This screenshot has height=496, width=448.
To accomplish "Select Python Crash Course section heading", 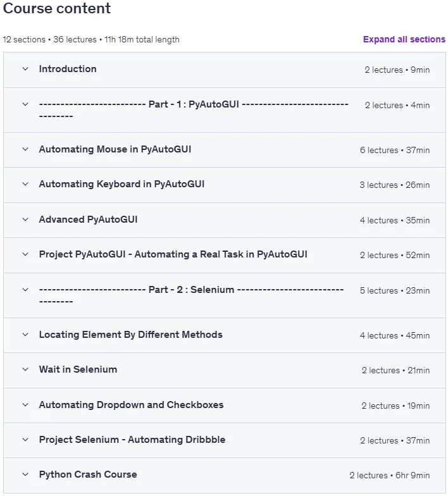I will pos(88,474).
